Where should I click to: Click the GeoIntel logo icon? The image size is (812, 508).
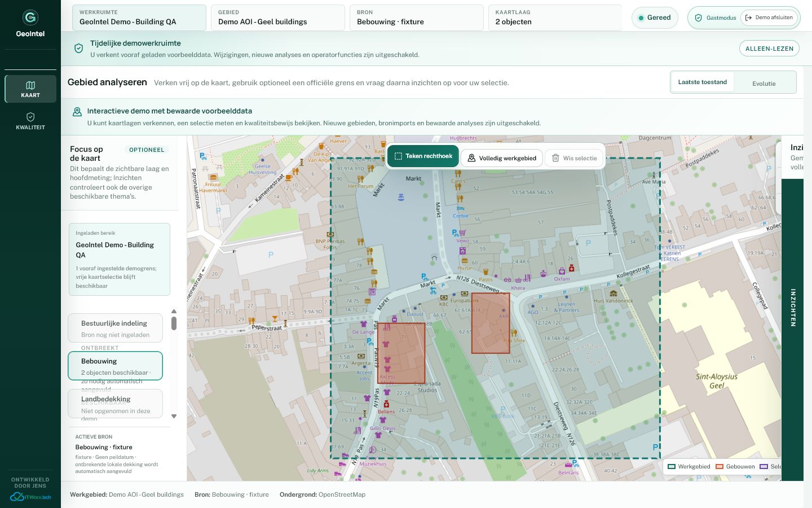[30, 17]
